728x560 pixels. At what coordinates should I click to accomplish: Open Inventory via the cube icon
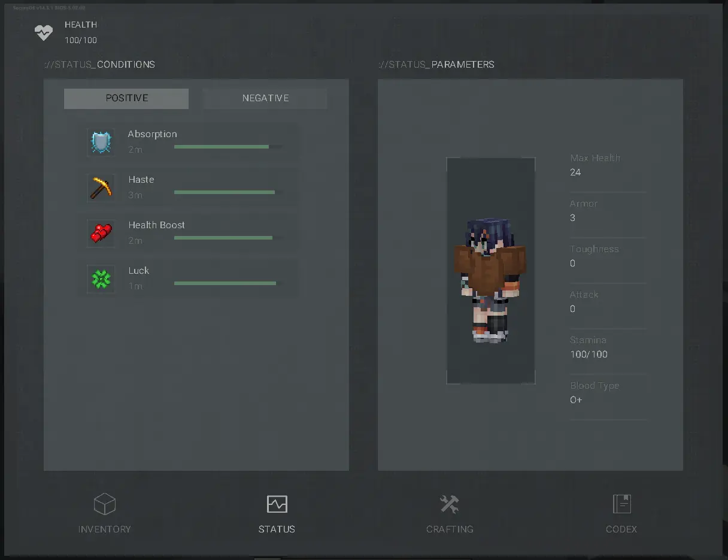tap(105, 504)
